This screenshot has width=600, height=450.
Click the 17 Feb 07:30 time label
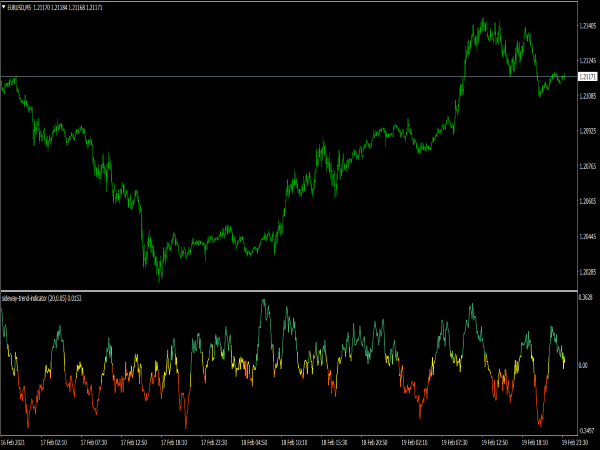coord(94,442)
